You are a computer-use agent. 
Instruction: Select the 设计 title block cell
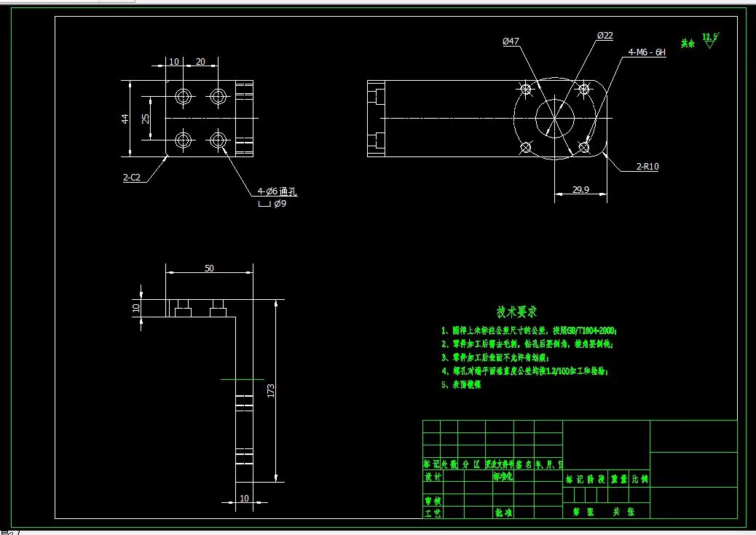tap(433, 476)
